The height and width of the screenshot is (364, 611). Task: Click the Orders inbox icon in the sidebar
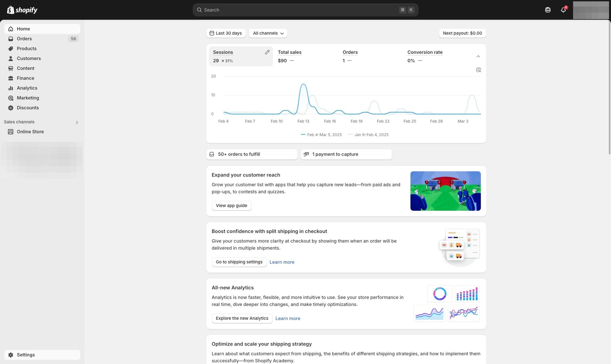click(x=11, y=39)
